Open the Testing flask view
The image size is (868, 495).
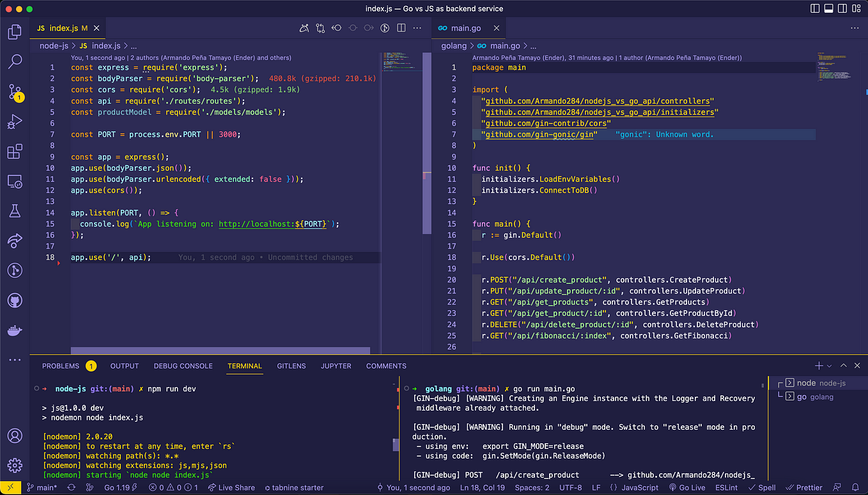[15, 211]
